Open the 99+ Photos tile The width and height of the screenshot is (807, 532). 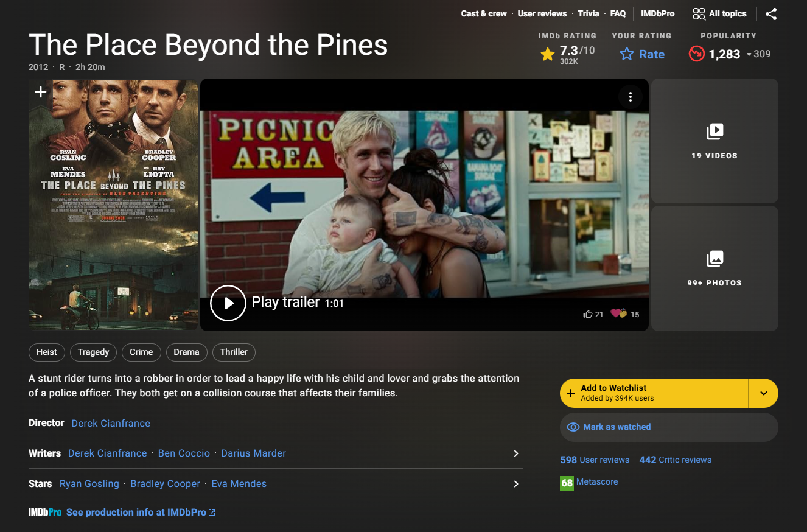pyautogui.click(x=714, y=268)
